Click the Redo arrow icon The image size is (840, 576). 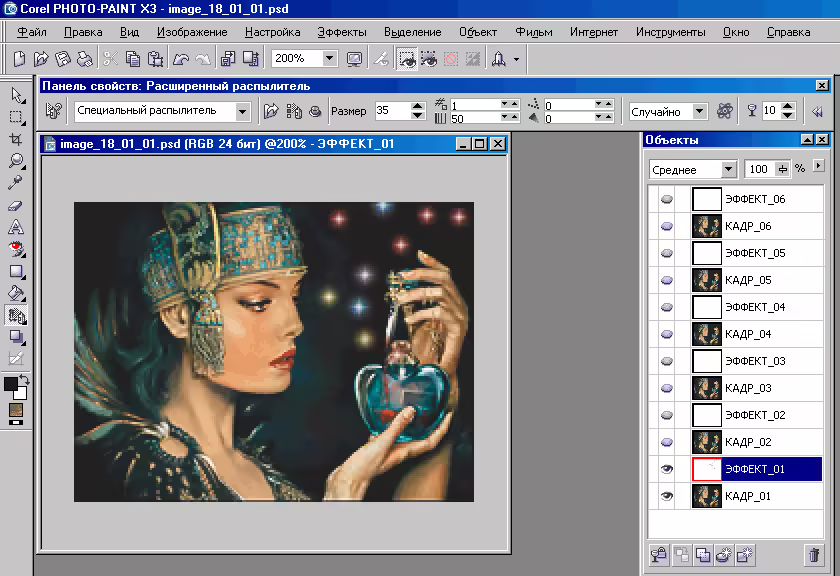pyautogui.click(x=203, y=58)
